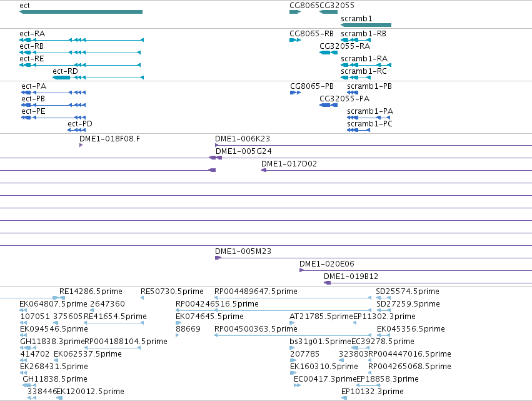Select the ect-RE transcript label
Viewport: 532px width, 401px height.
click(x=32, y=59)
